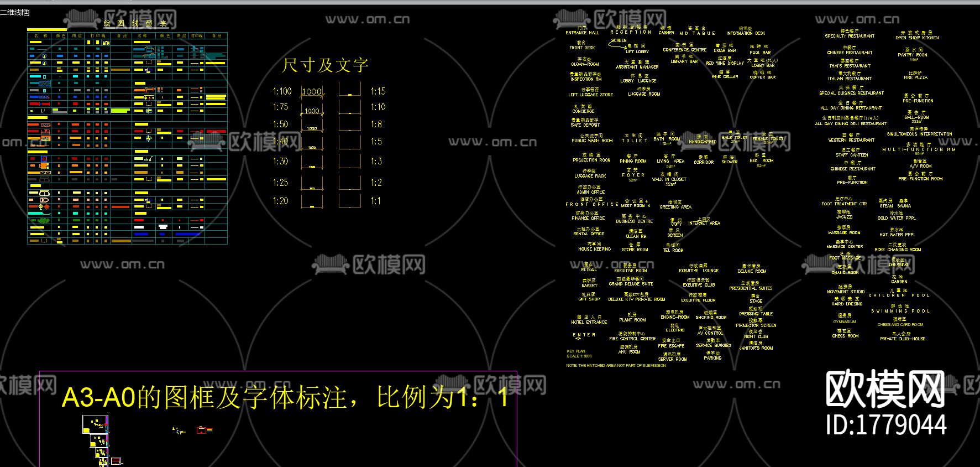
Task: Select the CONCIERGE label
Action: [x=584, y=111]
